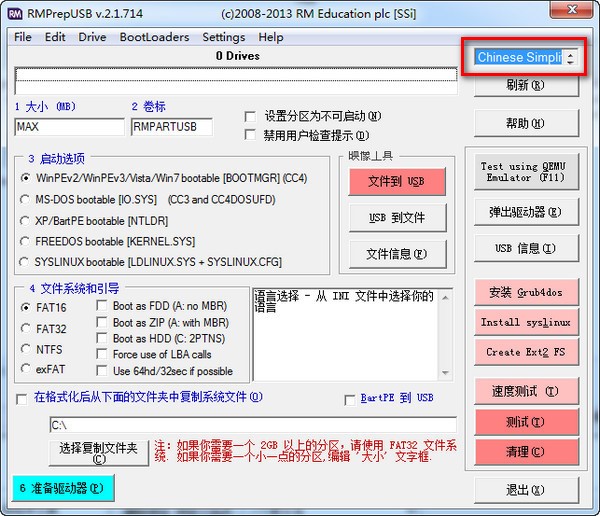Open the File menu
Viewport: 600px width, 516px height.
pos(23,37)
